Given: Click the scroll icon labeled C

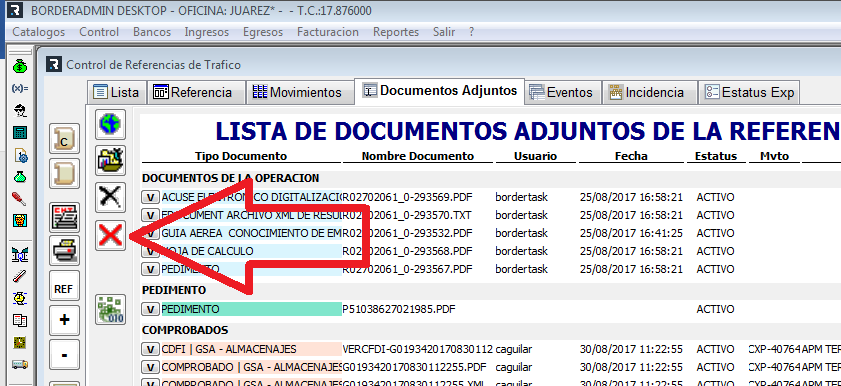Looking at the screenshot, I should pyautogui.click(x=64, y=139).
